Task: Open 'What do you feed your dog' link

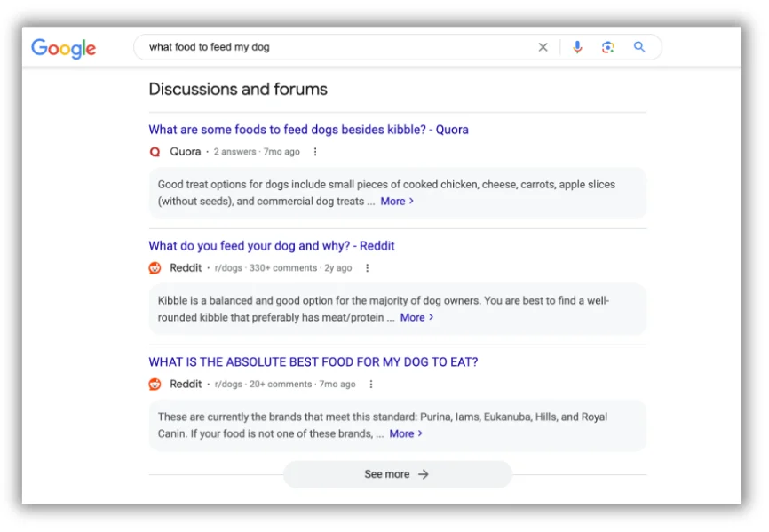Action: [272, 246]
